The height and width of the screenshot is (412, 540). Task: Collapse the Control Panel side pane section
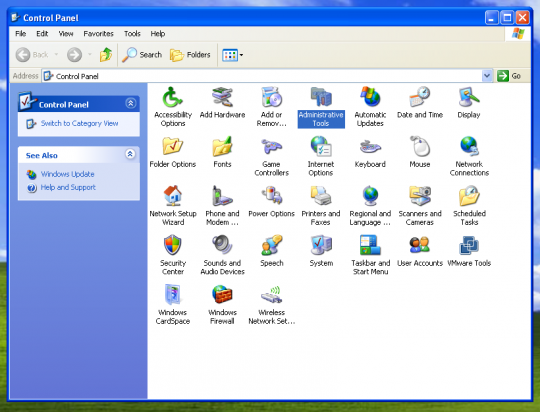coord(131,103)
